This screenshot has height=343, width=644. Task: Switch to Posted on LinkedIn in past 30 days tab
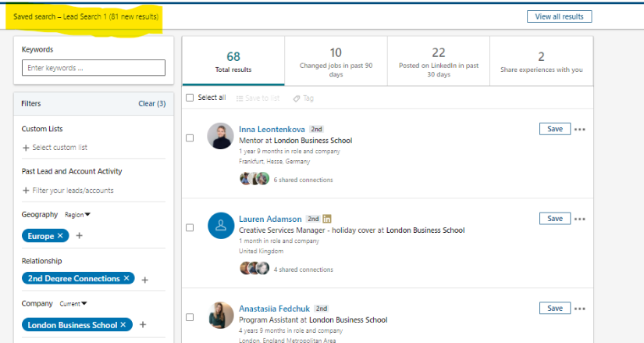click(439, 61)
